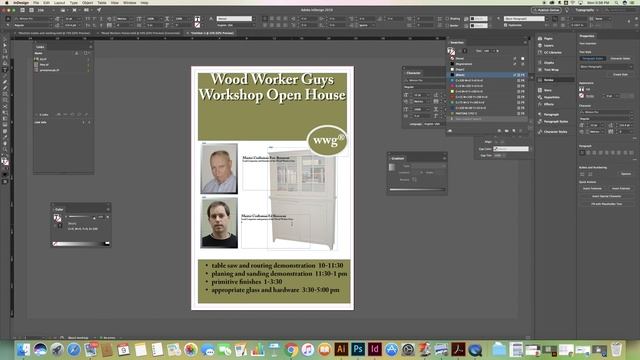This screenshot has height=360, width=640.
Task: Select the Type tool in the toolbox
Action: (5, 70)
